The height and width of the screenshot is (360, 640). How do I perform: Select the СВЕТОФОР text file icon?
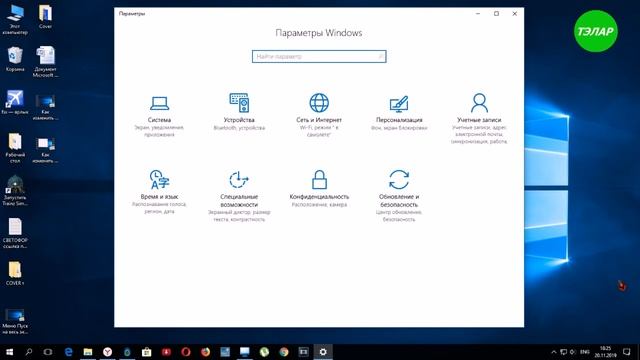pyautogui.click(x=15, y=233)
